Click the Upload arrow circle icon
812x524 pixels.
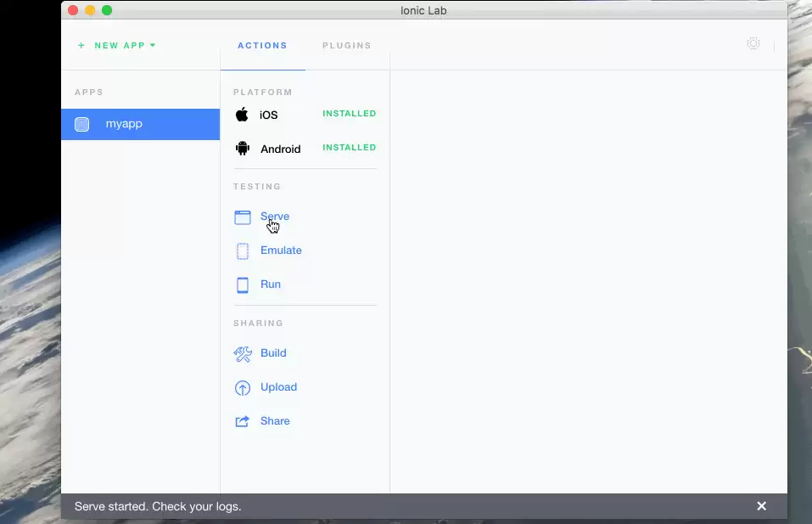point(243,387)
